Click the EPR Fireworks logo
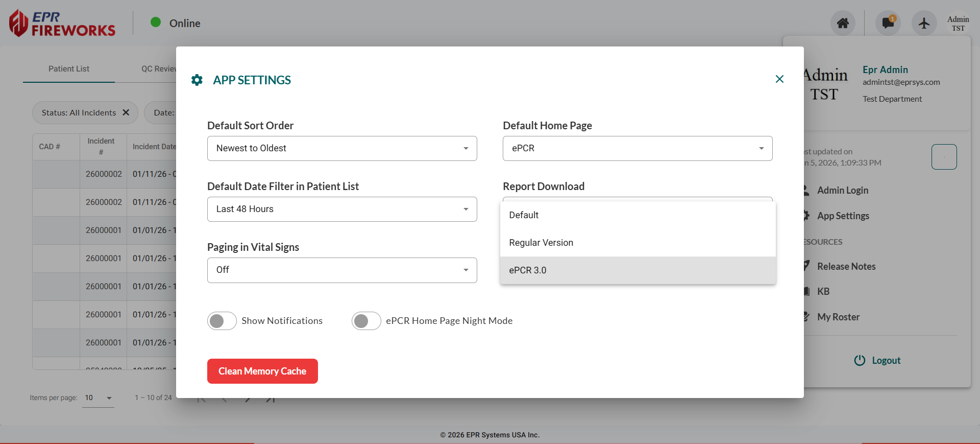Image resolution: width=980 pixels, height=444 pixels. [x=62, y=24]
